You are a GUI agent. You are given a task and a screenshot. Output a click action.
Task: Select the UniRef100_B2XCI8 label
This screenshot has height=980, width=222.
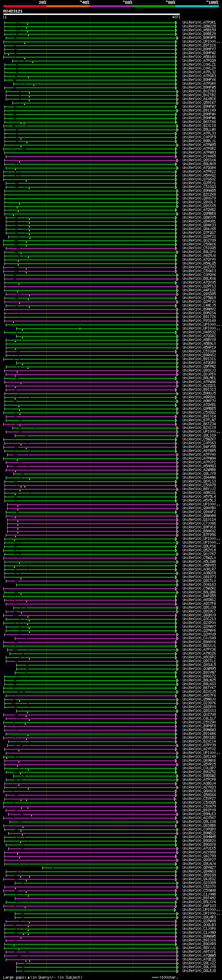(x=199, y=125)
